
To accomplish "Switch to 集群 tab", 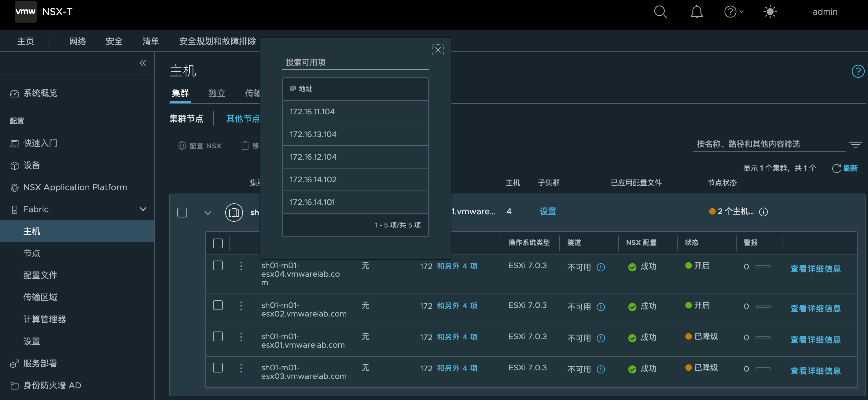I will point(180,93).
